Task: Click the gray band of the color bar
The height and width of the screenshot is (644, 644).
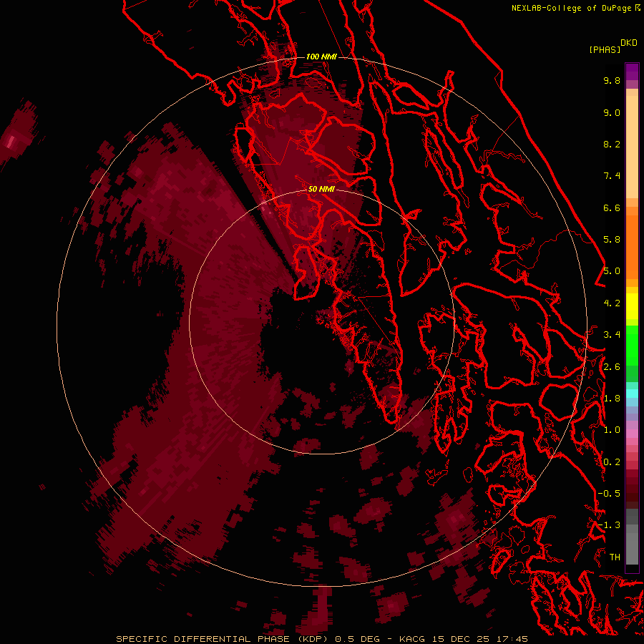Action: point(632,537)
